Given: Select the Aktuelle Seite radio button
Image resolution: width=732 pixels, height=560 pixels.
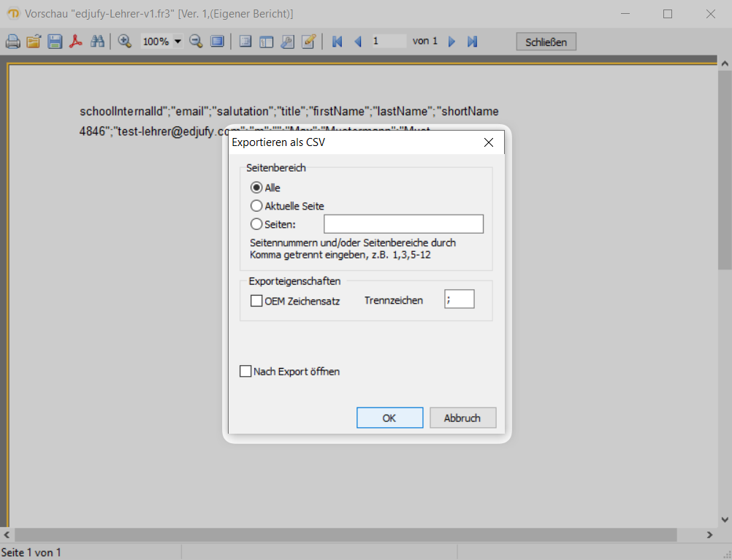Looking at the screenshot, I should [x=256, y=206].
